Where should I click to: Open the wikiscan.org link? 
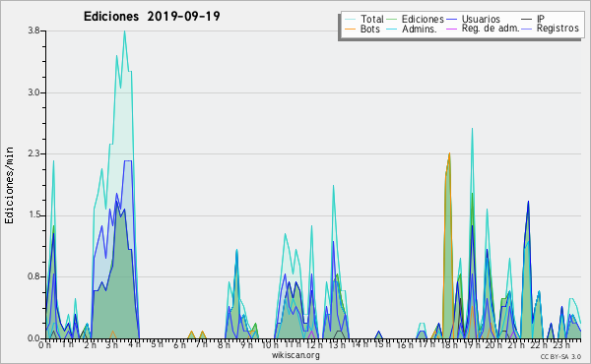[295, 355]
